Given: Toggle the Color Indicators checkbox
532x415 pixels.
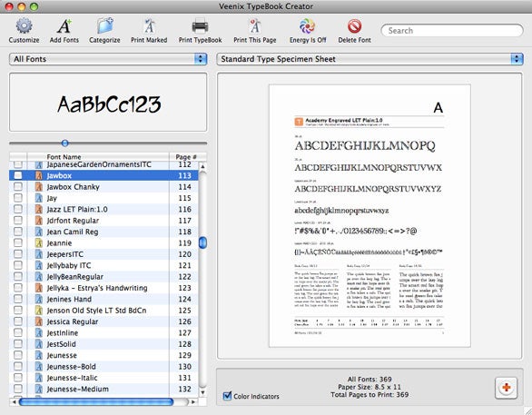Looking at the screenshot, I should tap(227, 396).
